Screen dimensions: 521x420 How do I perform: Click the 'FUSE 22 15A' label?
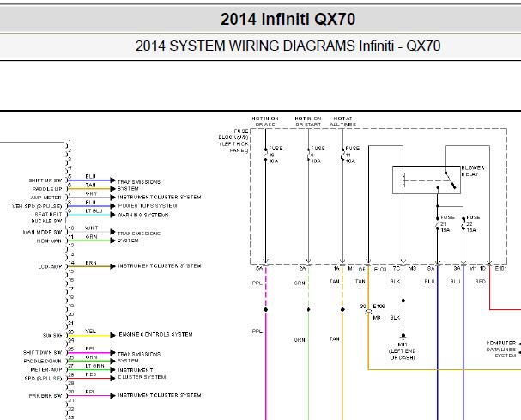(473, 223)
